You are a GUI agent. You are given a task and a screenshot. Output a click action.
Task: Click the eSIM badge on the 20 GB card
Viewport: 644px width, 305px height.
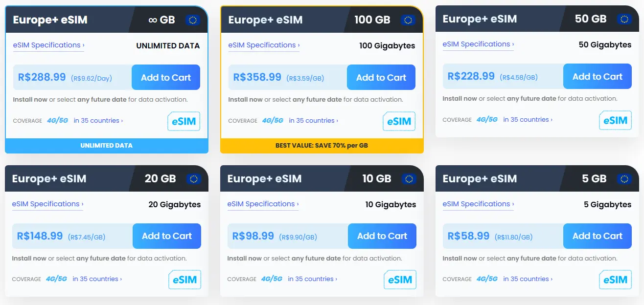coord(184,280)
